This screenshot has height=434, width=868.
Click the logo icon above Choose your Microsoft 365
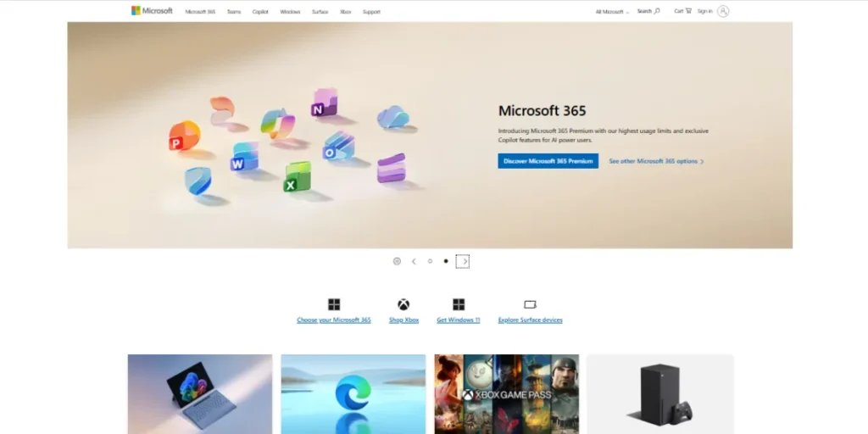[x=334, y=304]
